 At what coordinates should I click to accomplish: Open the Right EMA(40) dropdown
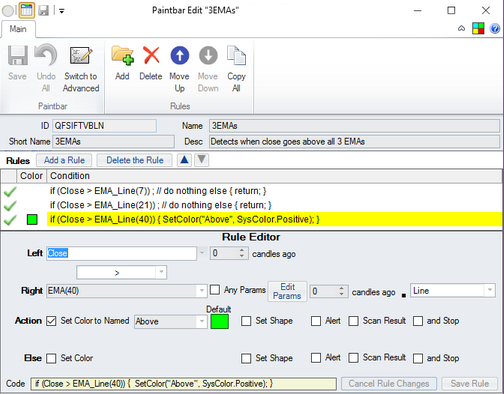coord(202,291)
